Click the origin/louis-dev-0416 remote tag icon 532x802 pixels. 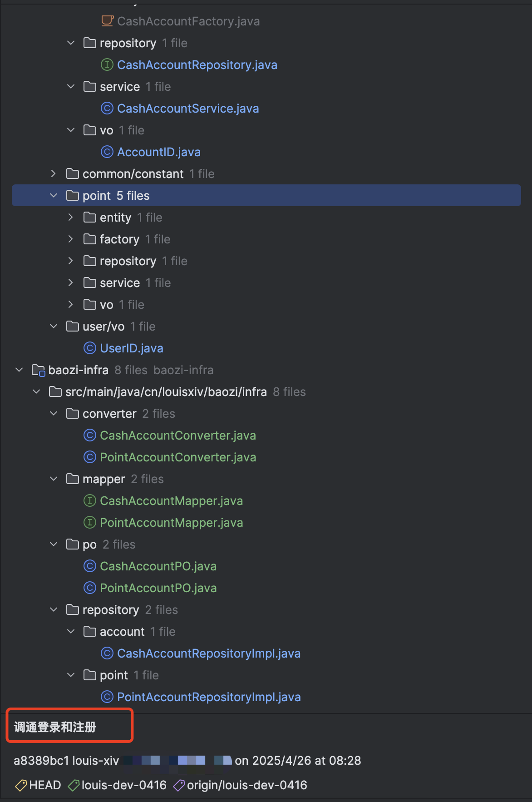click(179, 785)
